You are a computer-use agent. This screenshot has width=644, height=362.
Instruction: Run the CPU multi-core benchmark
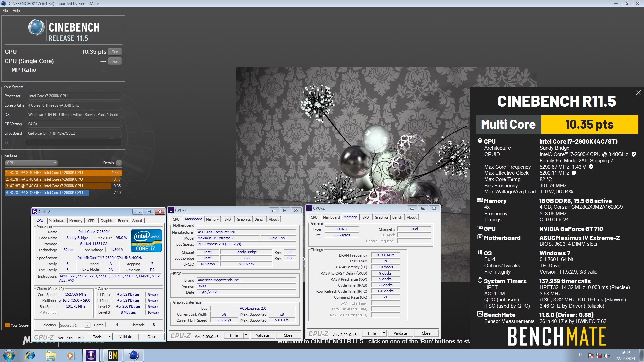pyautogui.click(x=115, y=52)
